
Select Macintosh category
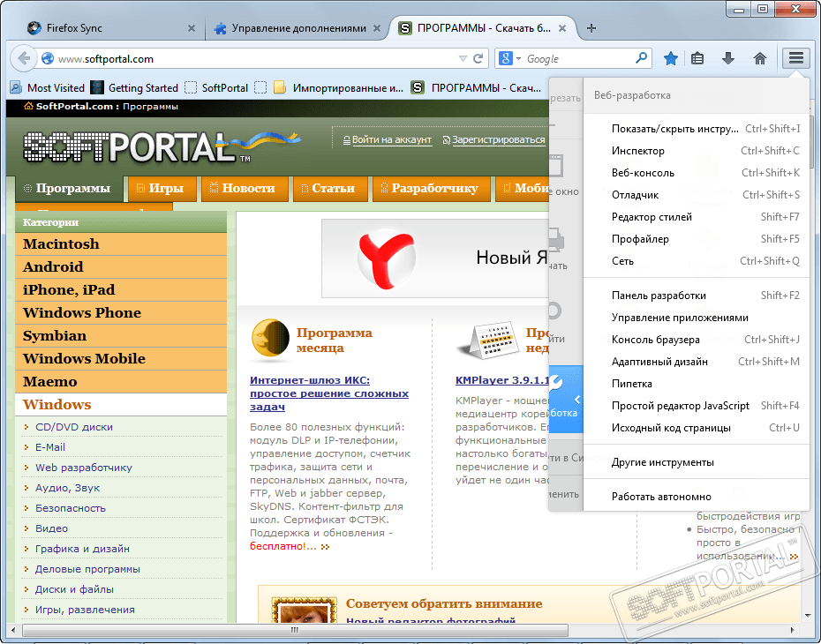tap(121, 243)
